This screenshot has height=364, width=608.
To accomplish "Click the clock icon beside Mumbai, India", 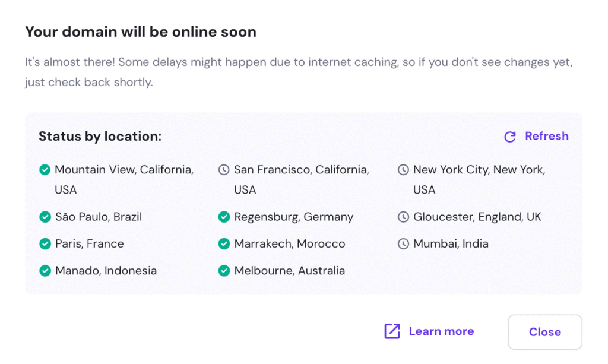I will (x=403, y=243).
